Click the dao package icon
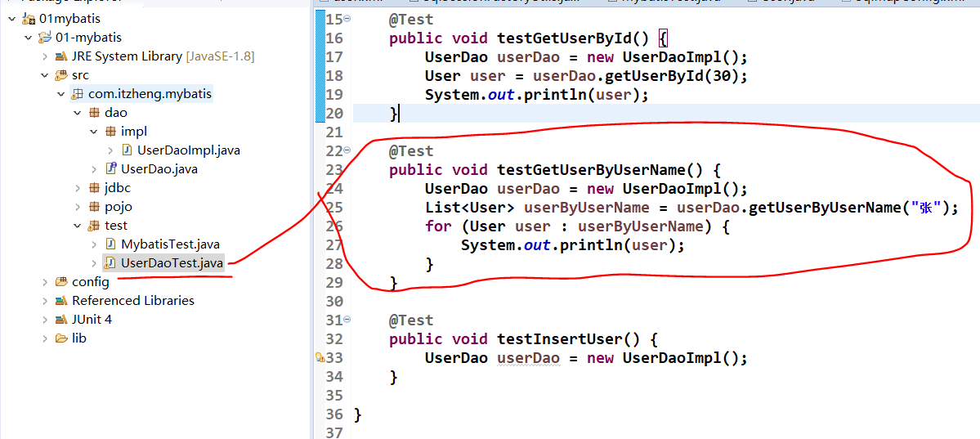980x439 pixels. [x=94, y=113]
